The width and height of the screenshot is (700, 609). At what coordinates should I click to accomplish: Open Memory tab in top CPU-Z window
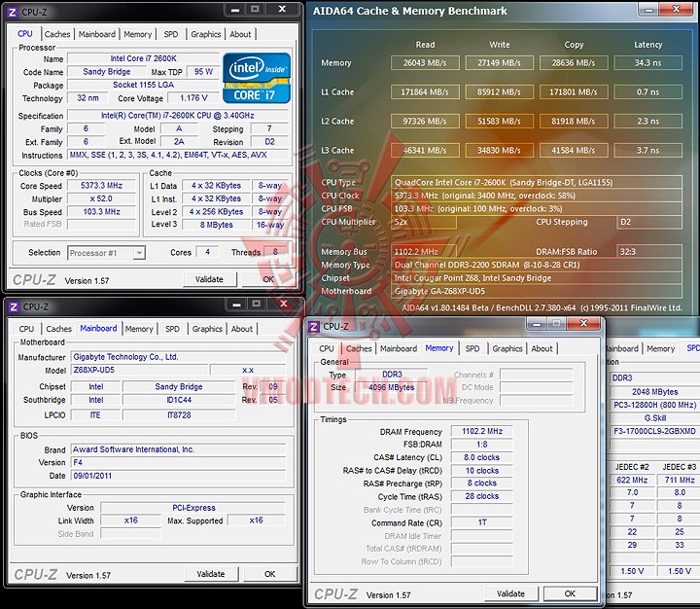click(x=137, y=34)
